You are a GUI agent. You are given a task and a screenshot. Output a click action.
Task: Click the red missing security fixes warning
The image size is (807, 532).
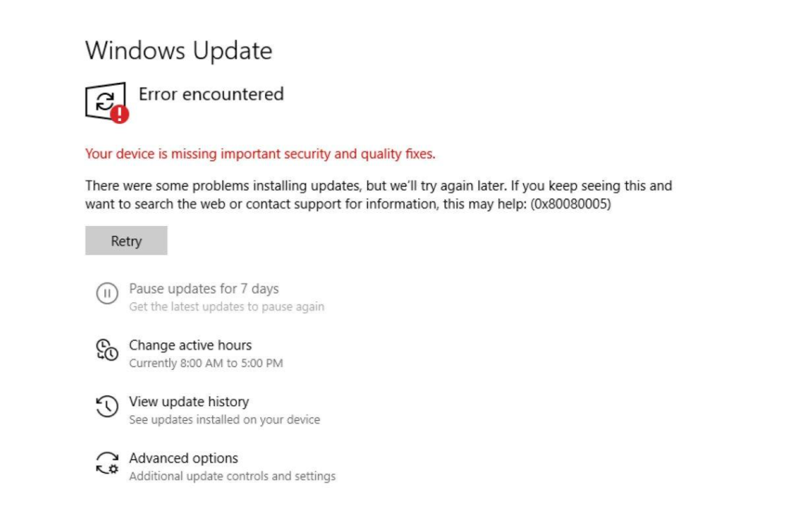coord(260,154)
